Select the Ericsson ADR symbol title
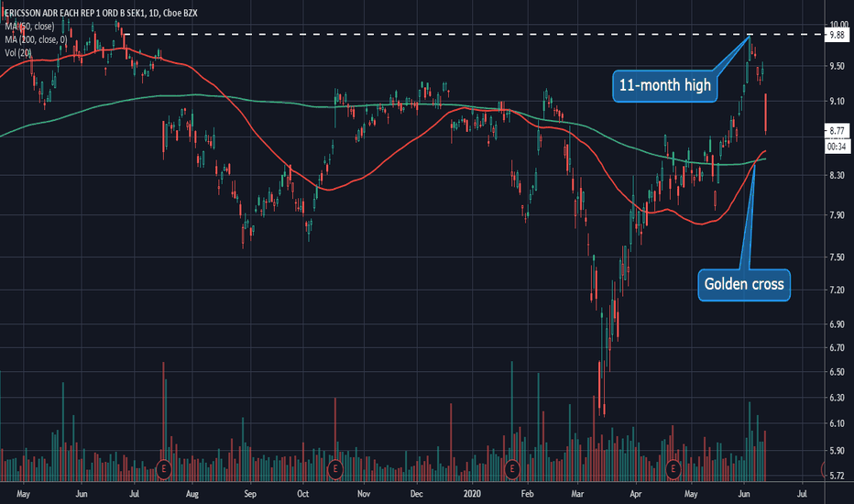This screenshot has width=854, height=504. (x=102, y=13)
